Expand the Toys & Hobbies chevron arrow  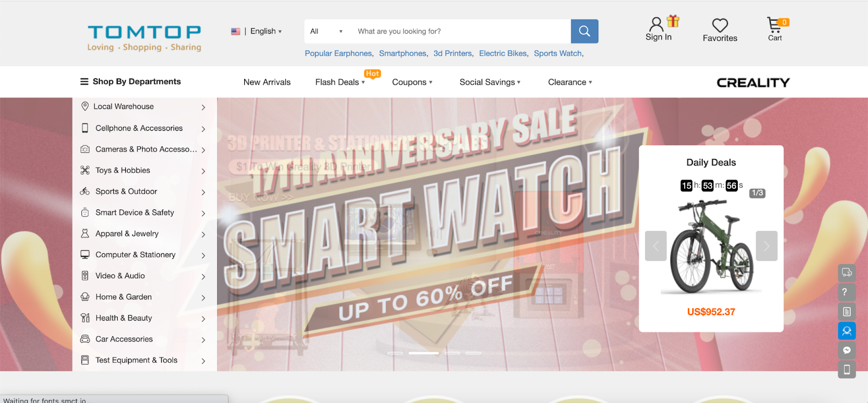coord(203,171)
